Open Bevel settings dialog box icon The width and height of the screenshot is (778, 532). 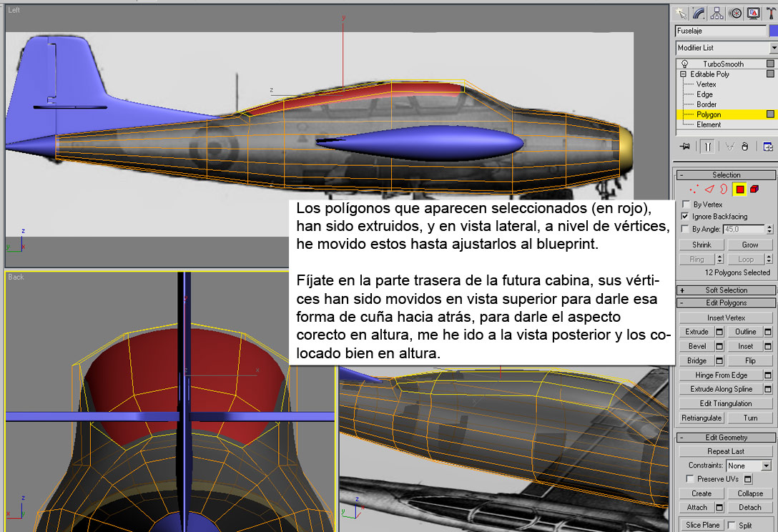click(x=719, y=346)
